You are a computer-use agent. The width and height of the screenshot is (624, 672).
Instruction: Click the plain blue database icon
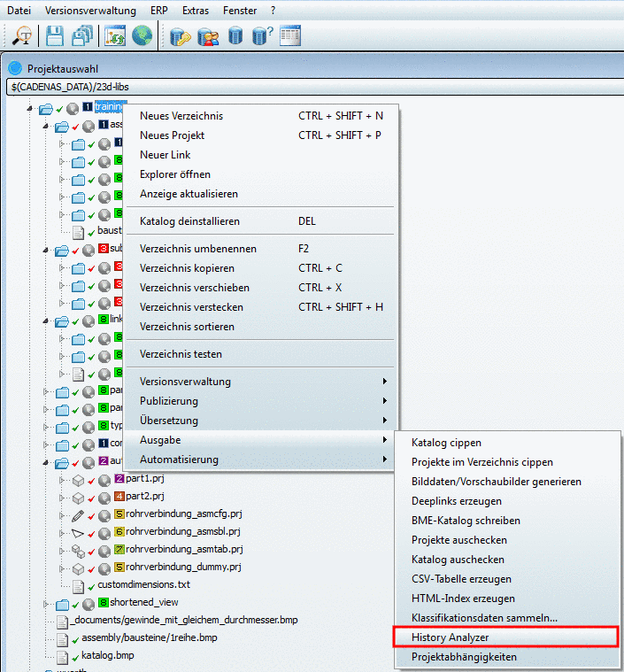pos(235,35)
